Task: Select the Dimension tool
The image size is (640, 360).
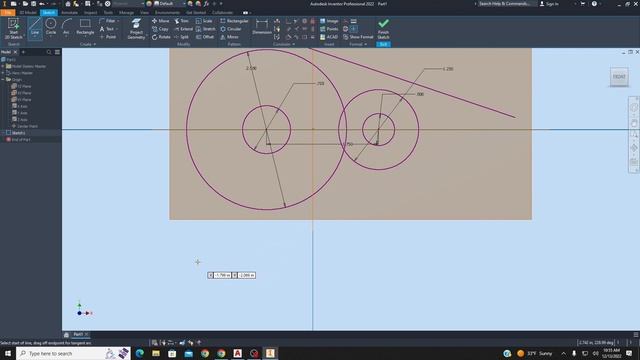Action: [x=262, y=27]
